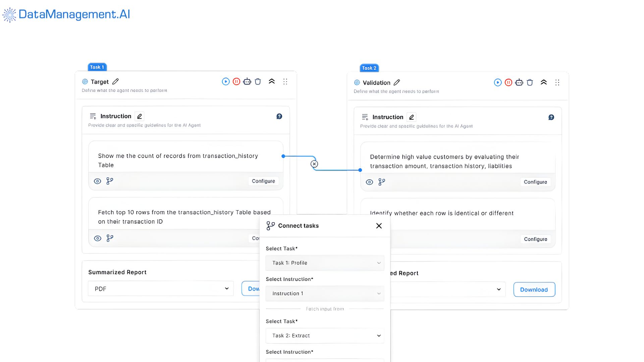Close the Connect tasks panel
Image resolution: width=644 pixels, height=362 pixels.
point(379,226)
